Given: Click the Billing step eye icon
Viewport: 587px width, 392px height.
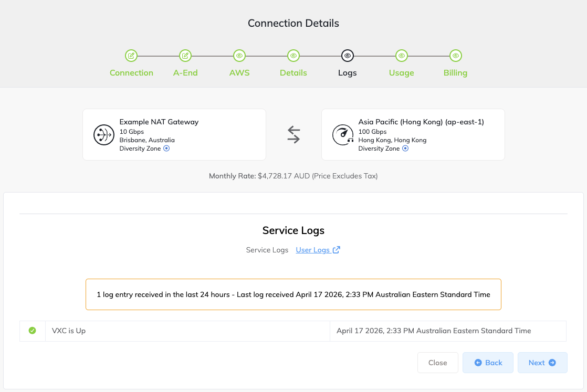Looking at the screenshot, I should (x=456, y=55).
